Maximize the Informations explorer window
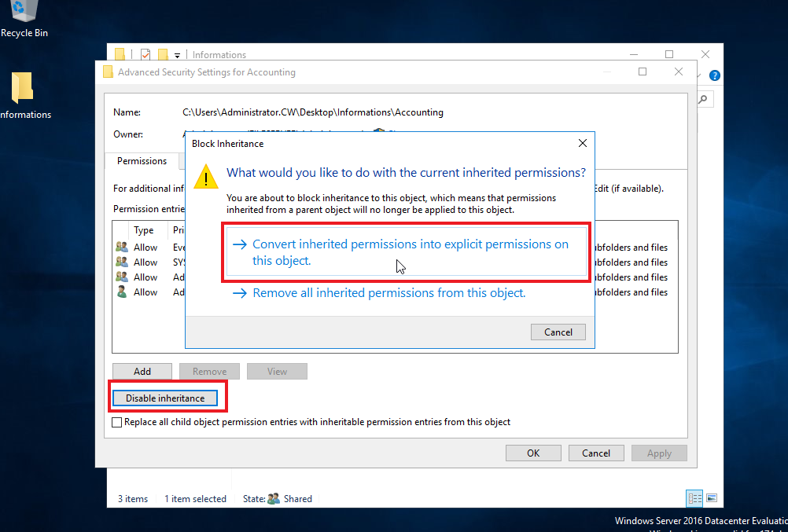Viewport: 788px width, 532px height. [669, 54]
